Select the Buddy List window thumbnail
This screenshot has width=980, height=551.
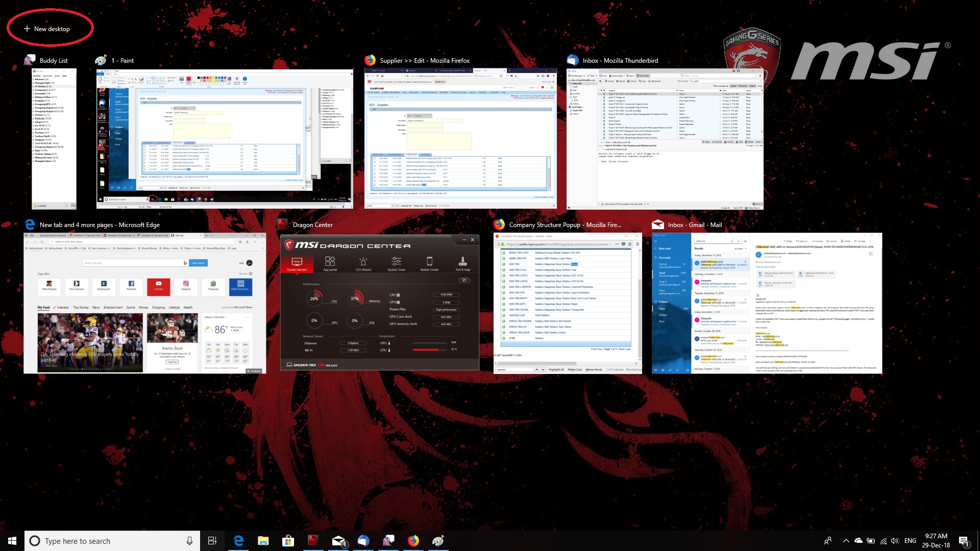54,139
